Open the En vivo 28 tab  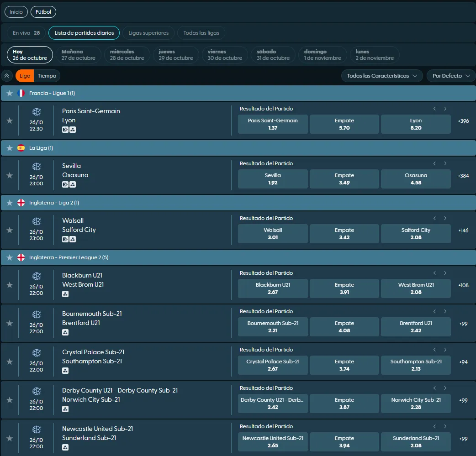[26, 33]
